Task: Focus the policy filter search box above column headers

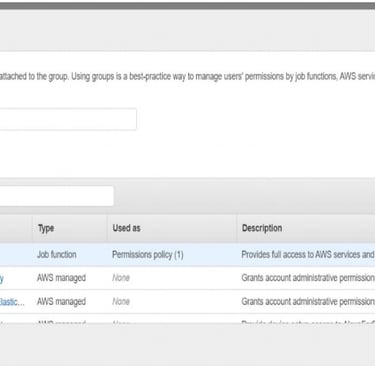Action: point(57,196)
